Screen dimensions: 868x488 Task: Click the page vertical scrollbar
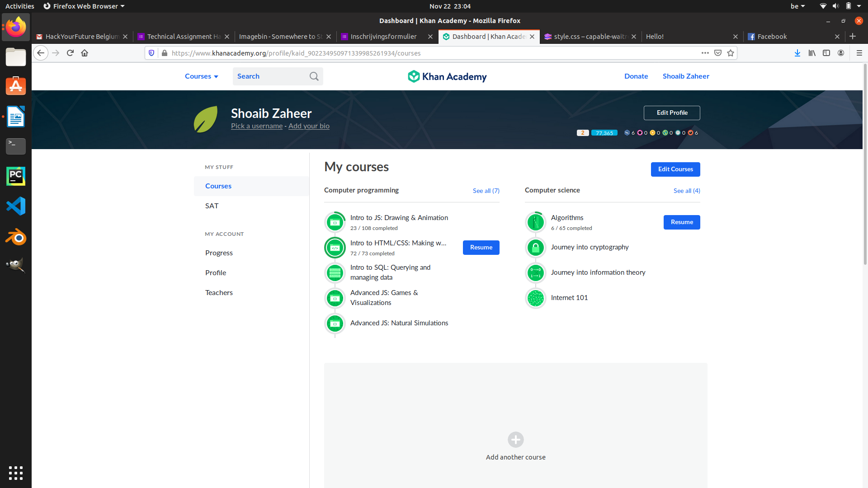865,164
